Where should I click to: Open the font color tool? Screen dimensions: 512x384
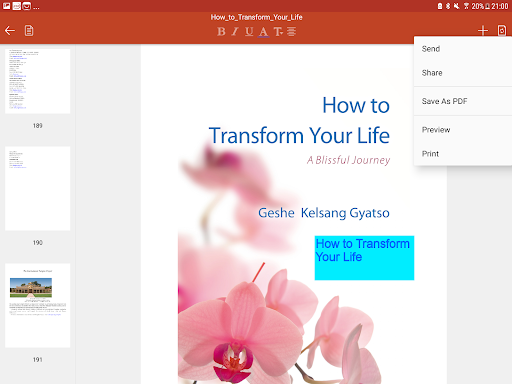tap(263, 32)
